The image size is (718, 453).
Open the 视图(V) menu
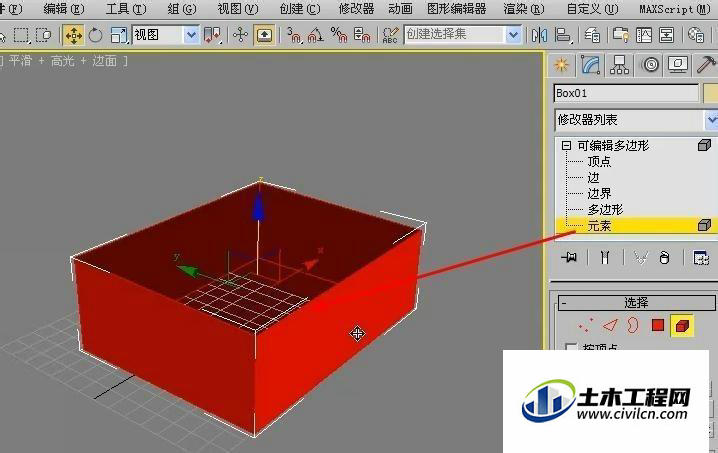238,9
